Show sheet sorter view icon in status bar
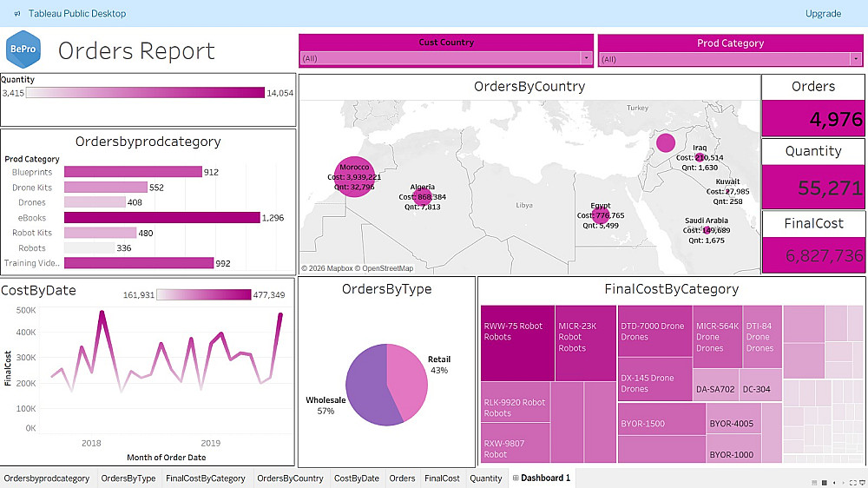868x488 pixels. [814, 483]
